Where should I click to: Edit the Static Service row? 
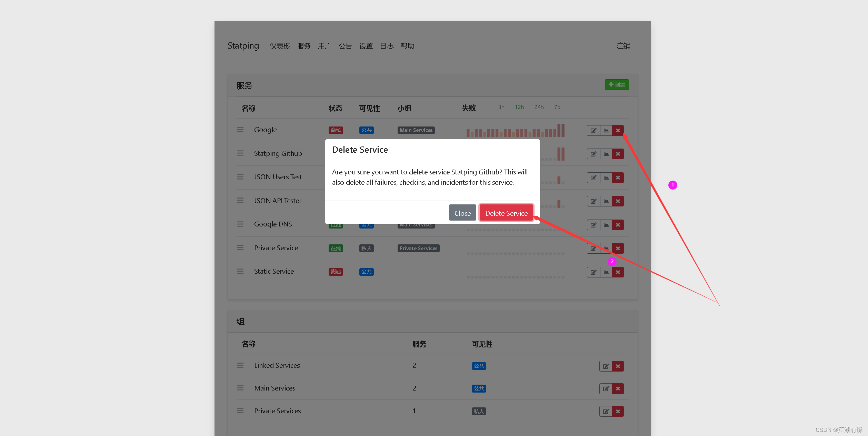point(593,272)
